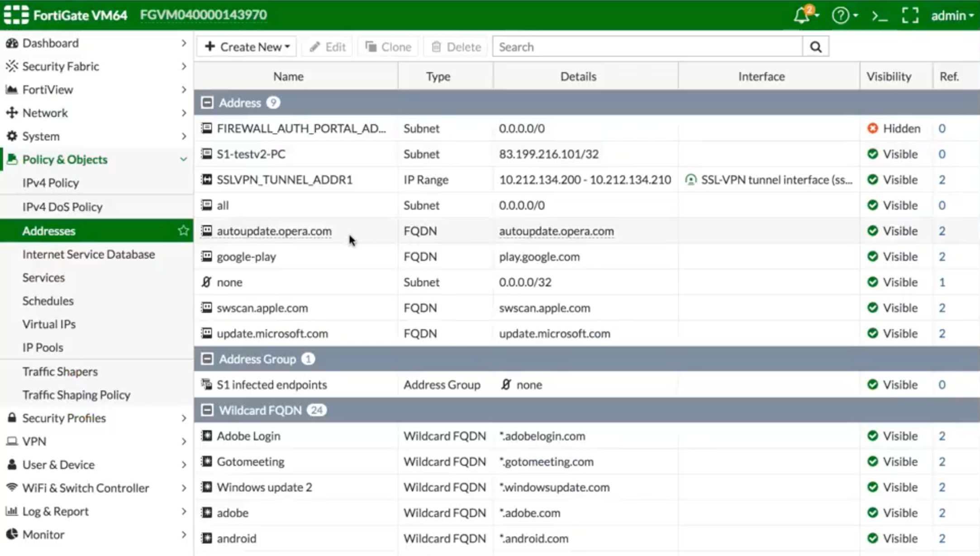Image resolution: width=980 pixels, height=556 pixels.
Task: Go to Virtual IPs page
Action: coord(49,324)
